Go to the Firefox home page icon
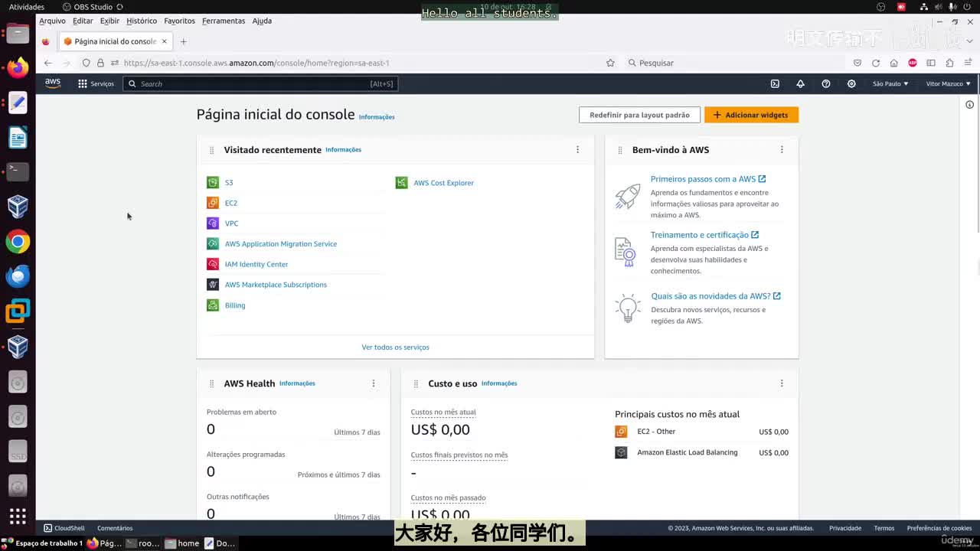The width and height of the screenshot is (980, 551). (x=893, y=63)
